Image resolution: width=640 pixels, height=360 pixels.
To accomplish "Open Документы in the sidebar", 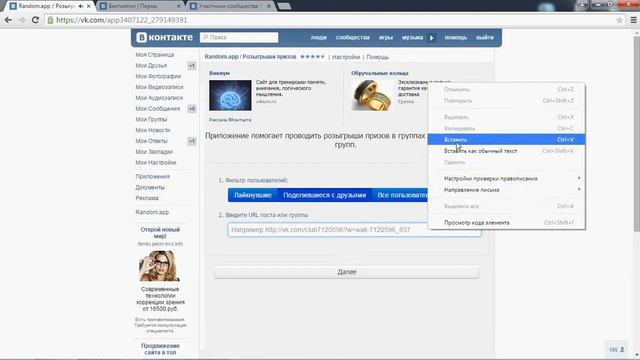I will pos(150,187).
